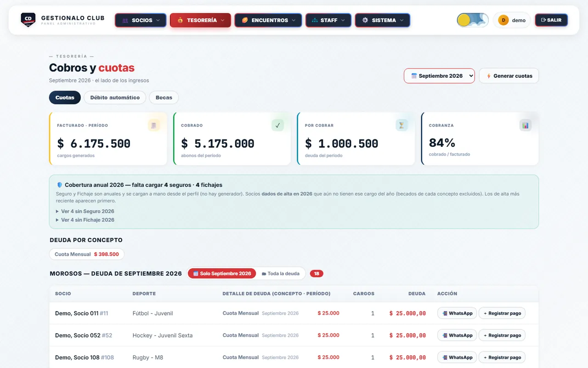Screen dimensions: 588x368
Task: Switch to the Becas tab
Action: pyautogui.click(x=164, y=98)
